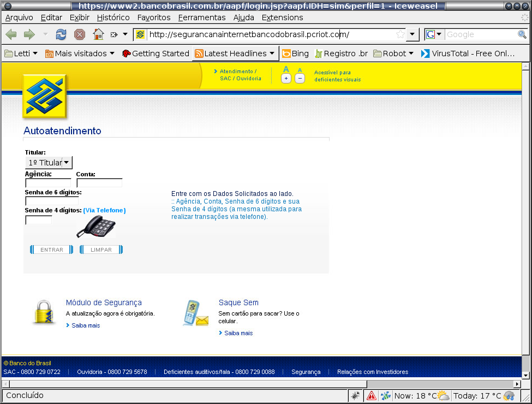Click the tag icon beside the Home button
Viewport: 532px width, 404px height.
coord(114,34)
